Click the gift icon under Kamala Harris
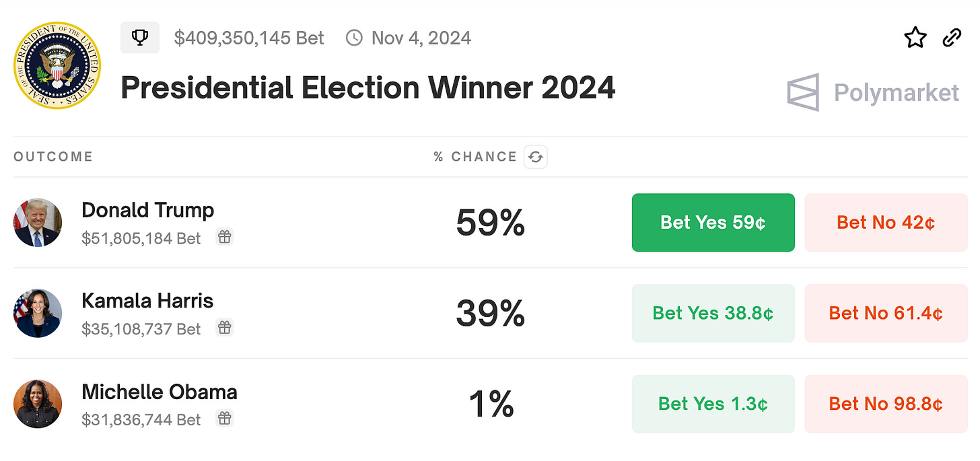This screenshot has height=461, width=980. click(x=225, y=328)
